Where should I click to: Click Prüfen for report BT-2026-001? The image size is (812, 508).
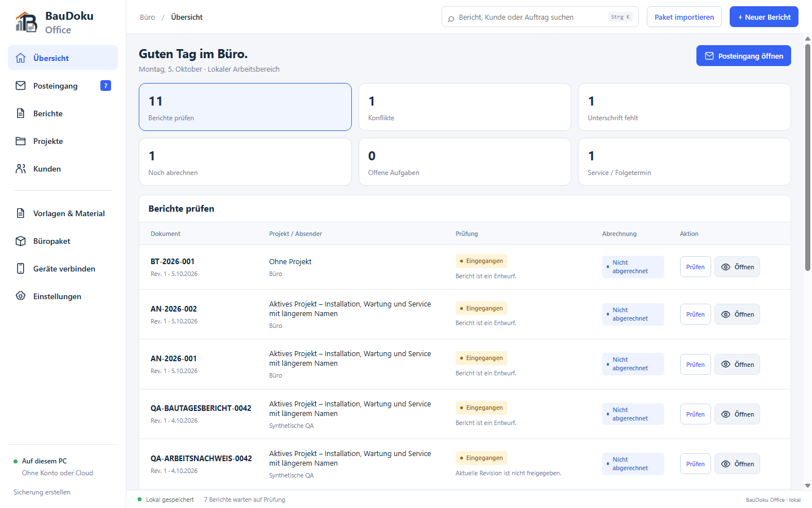point(695,267)
